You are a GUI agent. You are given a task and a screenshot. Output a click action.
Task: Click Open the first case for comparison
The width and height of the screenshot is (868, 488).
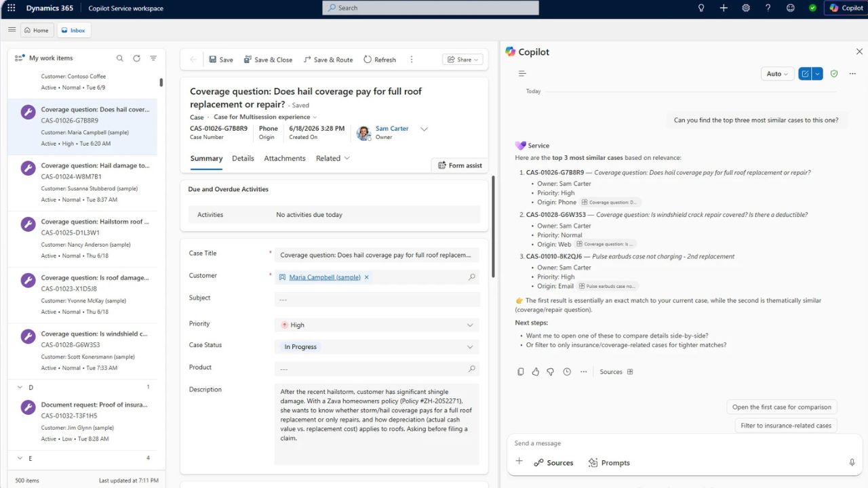(x=781, y=407)
